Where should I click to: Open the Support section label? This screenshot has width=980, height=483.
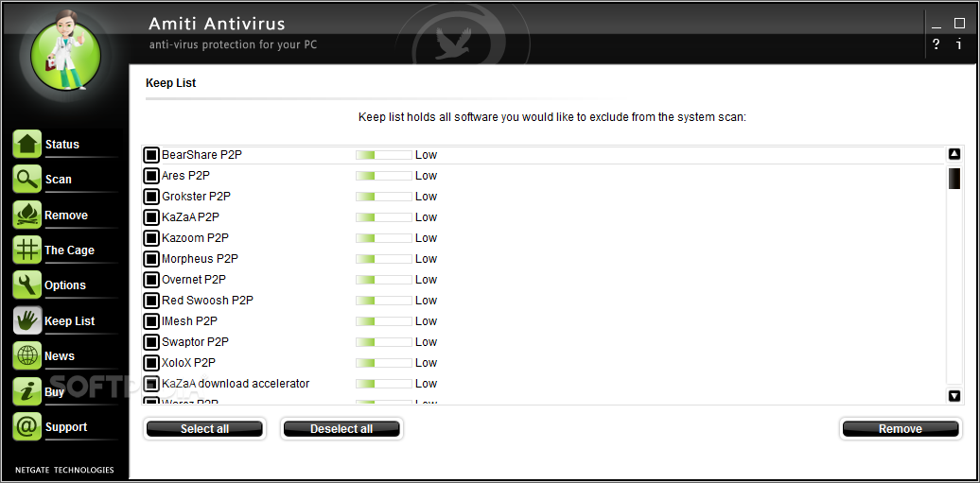point(65,427)
